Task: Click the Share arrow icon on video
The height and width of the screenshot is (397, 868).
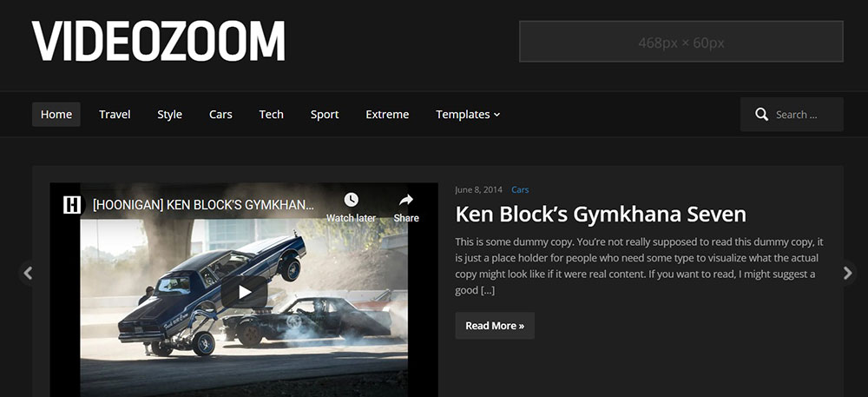Action: tap(406, 200)
